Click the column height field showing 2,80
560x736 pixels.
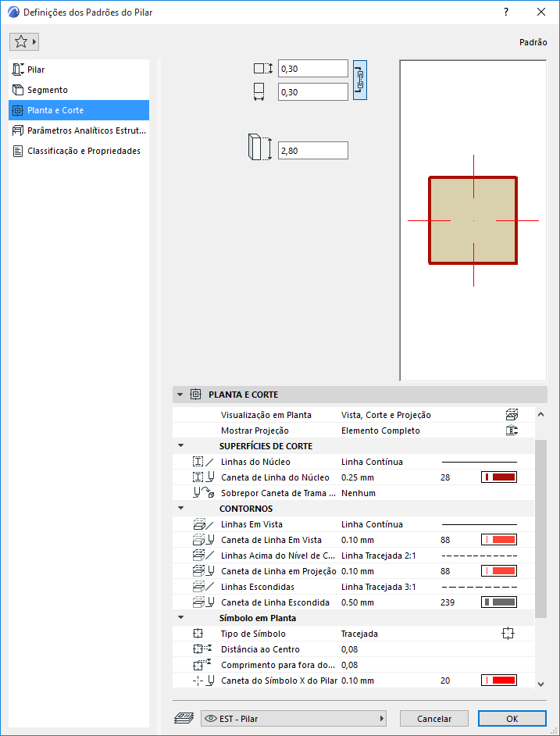(x=313, y=151)
